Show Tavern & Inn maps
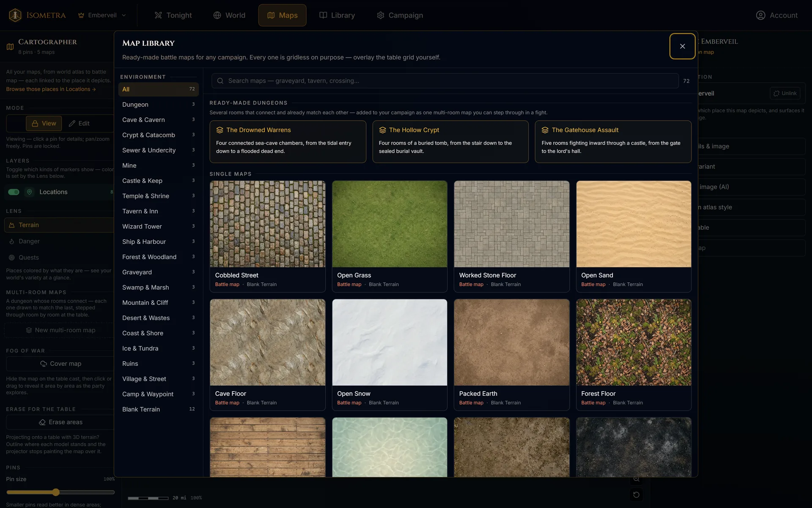Viewport: 812px width, 508px height. point(159,211)
